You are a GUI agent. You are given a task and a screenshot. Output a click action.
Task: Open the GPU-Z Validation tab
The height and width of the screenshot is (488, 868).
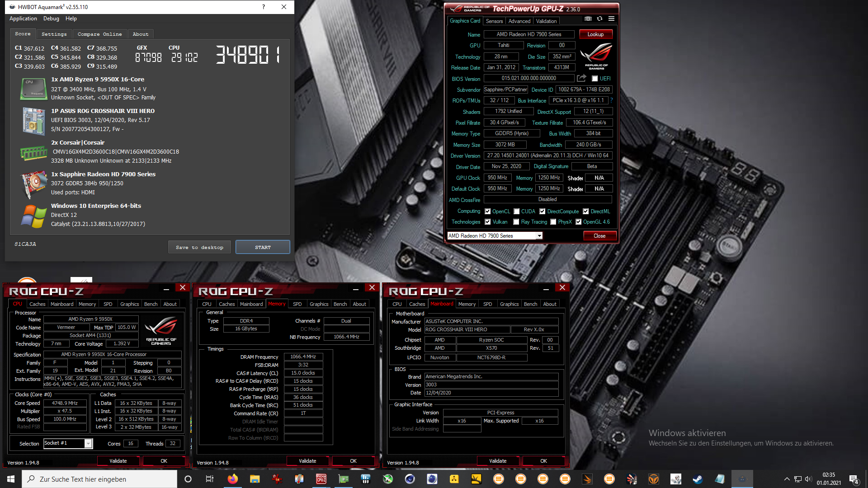tap(546, 21)
